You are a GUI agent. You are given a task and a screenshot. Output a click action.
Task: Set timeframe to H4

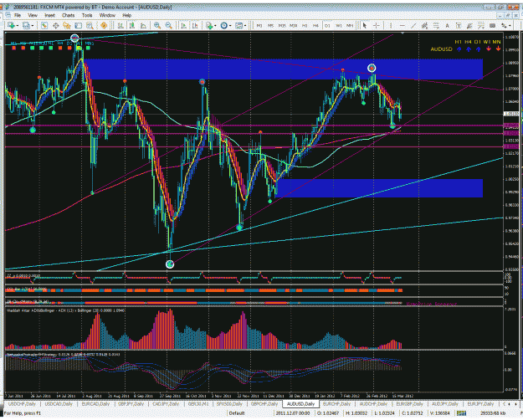(x=315, y=25)
